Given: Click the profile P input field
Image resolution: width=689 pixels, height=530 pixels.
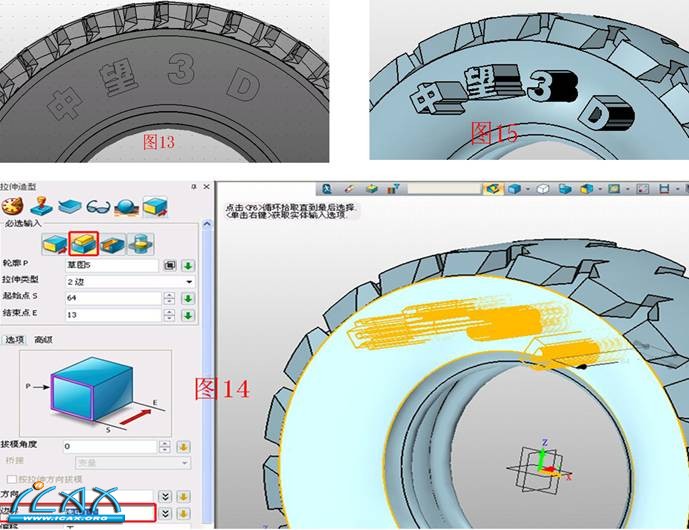Looking at the screenshot, I should (x=112, y=265).
